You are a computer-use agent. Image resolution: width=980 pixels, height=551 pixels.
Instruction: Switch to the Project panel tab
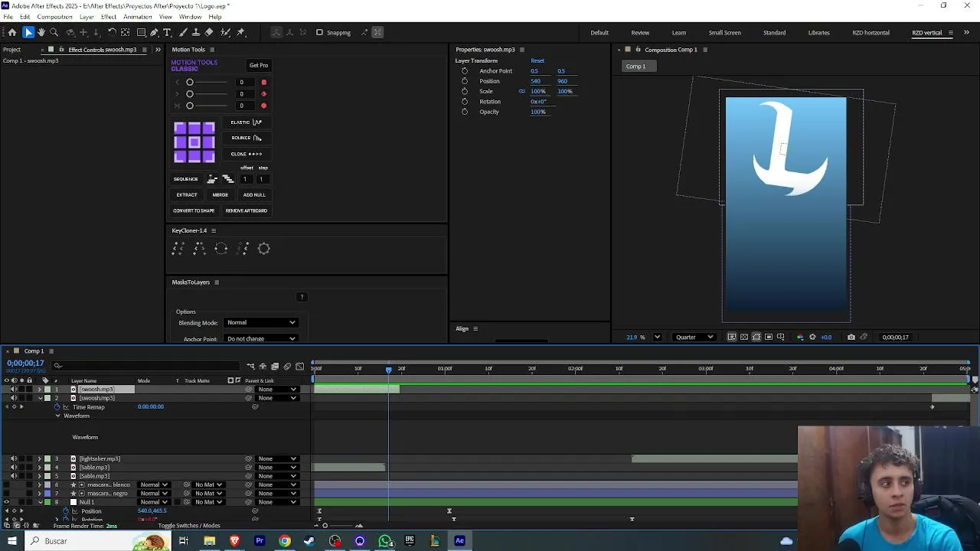click(11, 50)
